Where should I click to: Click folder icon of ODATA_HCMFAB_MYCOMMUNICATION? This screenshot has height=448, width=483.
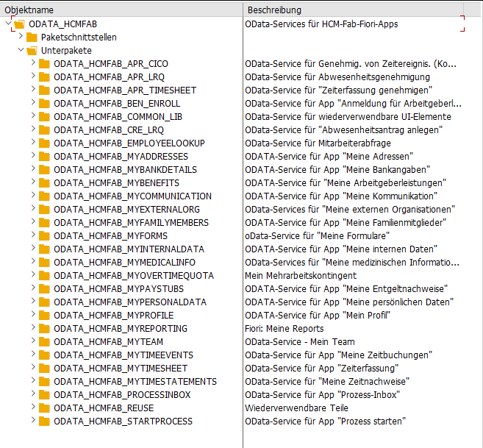[44, 196]
